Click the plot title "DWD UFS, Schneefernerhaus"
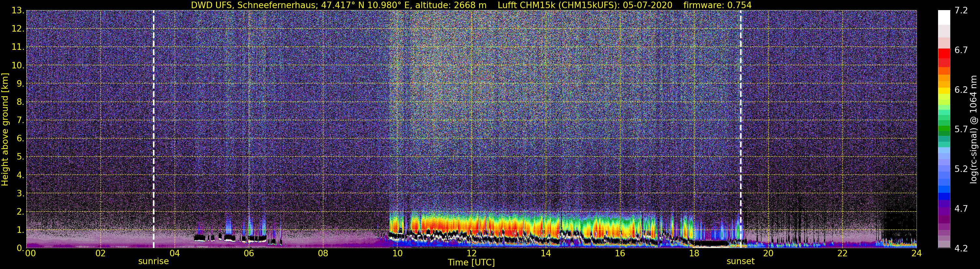 point(254,5)
